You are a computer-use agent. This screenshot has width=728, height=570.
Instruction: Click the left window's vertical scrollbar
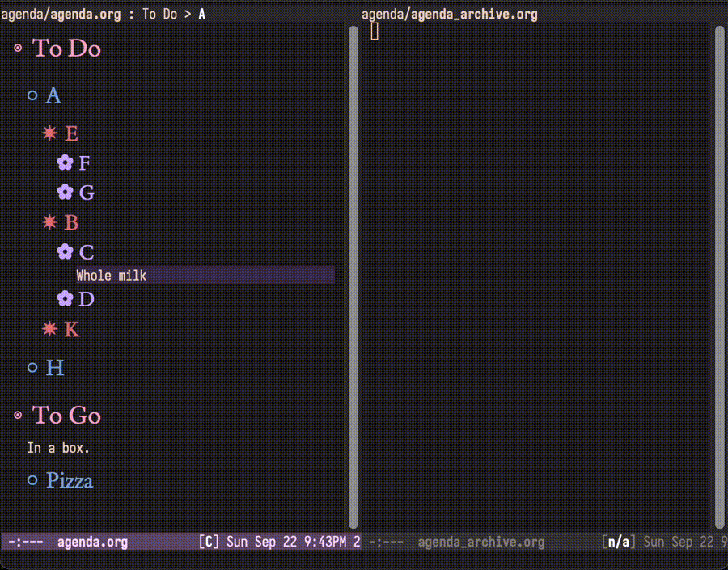click(x=353, y=275)
